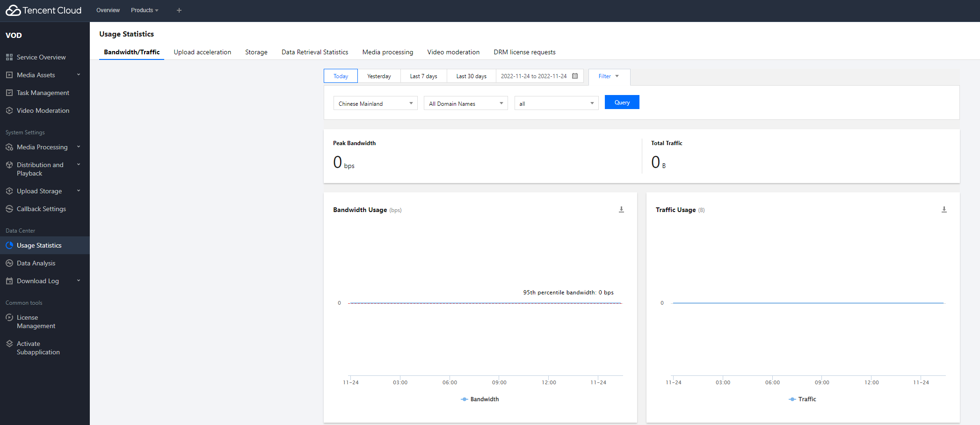Screen dimensions: 980x425
Task: Switch to the Media processing tab
Action: [x=387, y=52]
